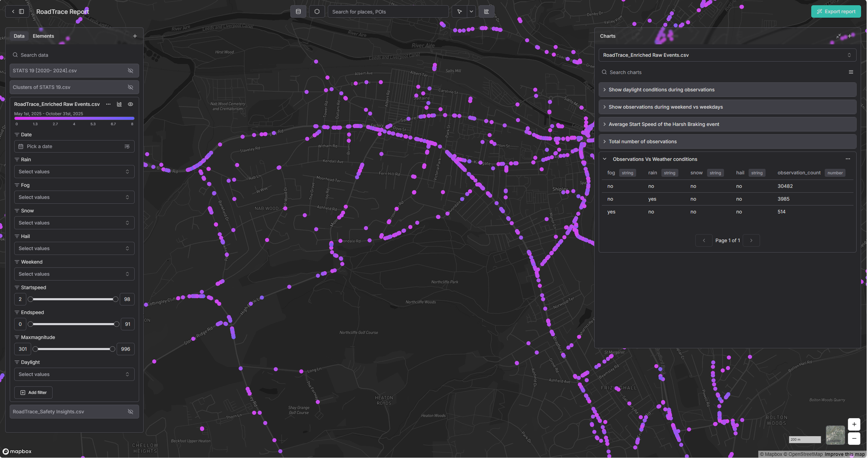Open three-dots menu for RoadTrace_Enriched Raw Events
This screenshot has width=868, height=458.
click(108, 104)
